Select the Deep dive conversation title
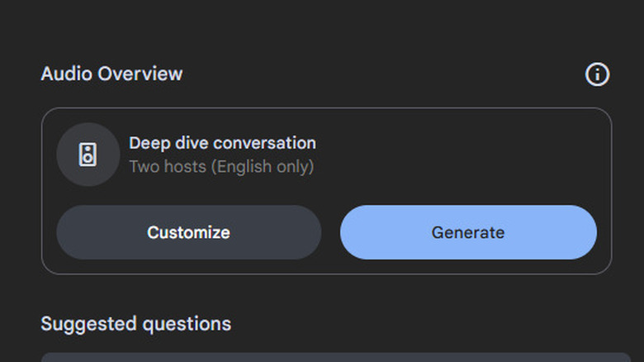This screenshot has height=362, width=644. 222,143
